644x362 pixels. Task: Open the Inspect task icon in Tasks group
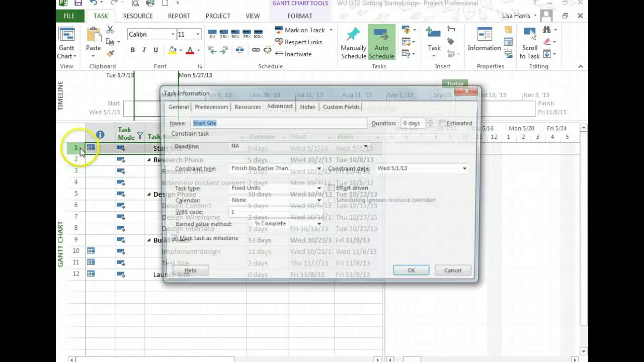pos(407,30)
